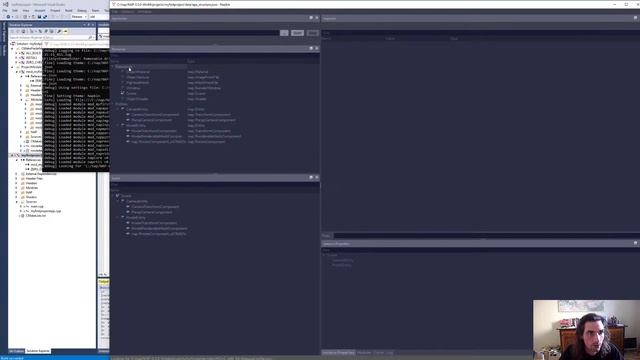Float the Inspector panel
This screenshot has height=360, width=640.
point(635,18)
